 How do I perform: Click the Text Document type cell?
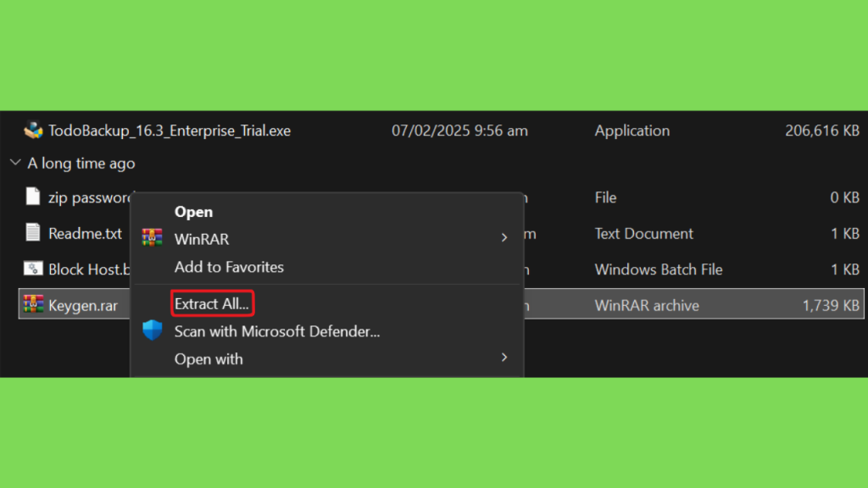click(x=644, y=234)
